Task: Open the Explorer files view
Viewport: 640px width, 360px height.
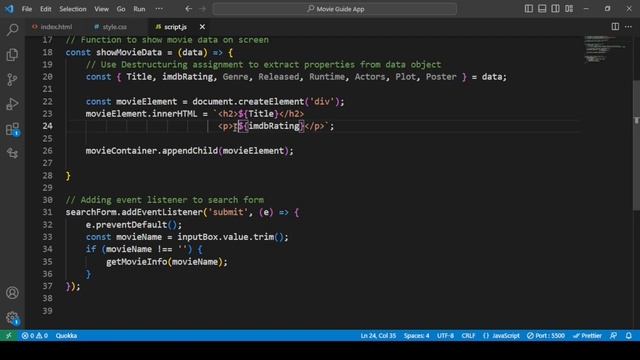Action: click(12, 54)
